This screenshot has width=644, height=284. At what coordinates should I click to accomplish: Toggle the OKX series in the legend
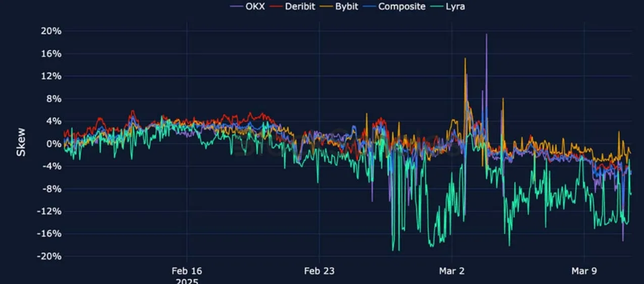[x=247, y=7]
